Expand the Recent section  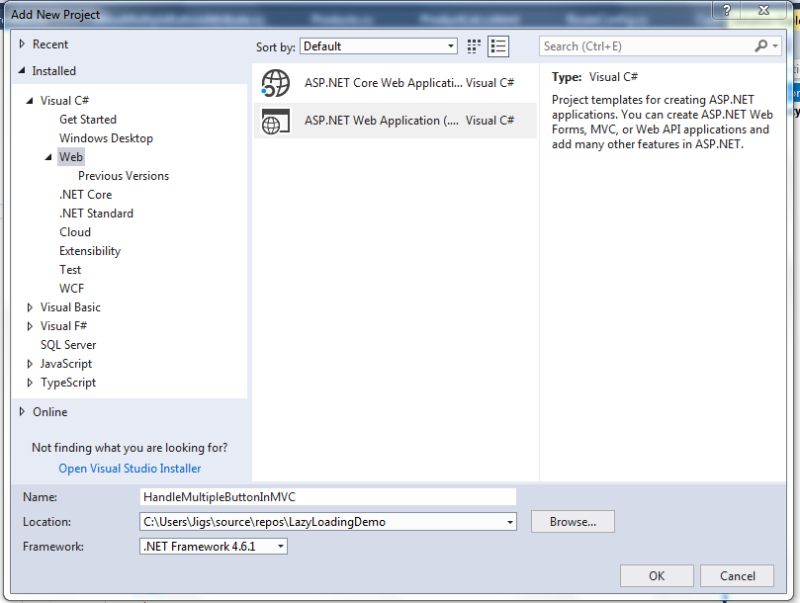22,44
